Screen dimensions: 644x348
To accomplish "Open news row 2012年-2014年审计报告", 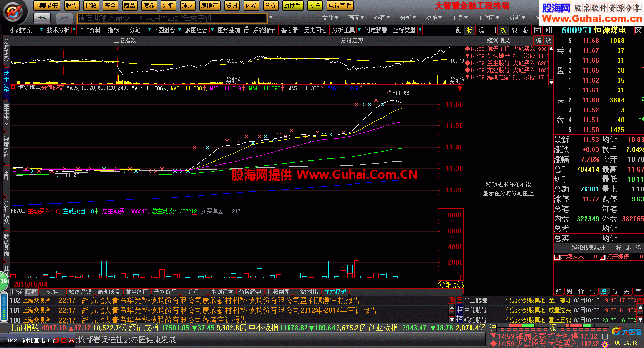I will tap(229, 310).
